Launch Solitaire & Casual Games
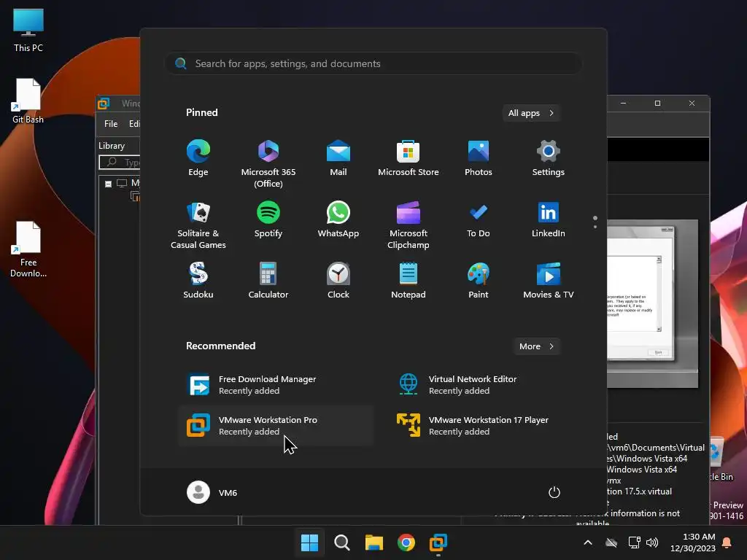747x560 pixels. tap(198, 225)
